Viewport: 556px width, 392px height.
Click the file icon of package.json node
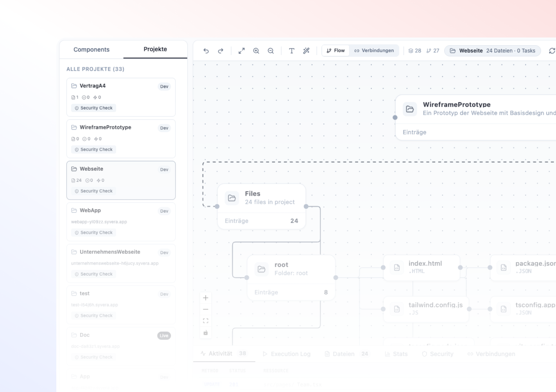click(504, 268)
